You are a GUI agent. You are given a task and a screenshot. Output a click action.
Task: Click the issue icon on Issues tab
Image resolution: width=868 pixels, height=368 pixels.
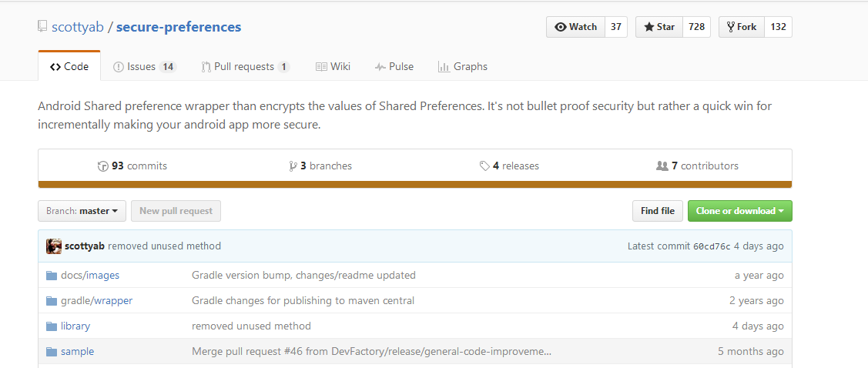[x=119, y=67]
